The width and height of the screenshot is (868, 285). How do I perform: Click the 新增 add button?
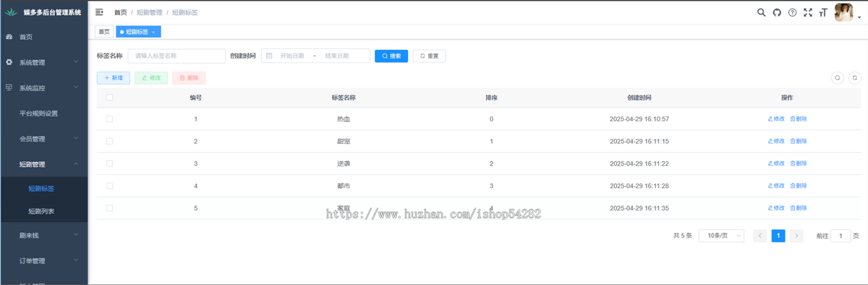(x=114, y=77)
